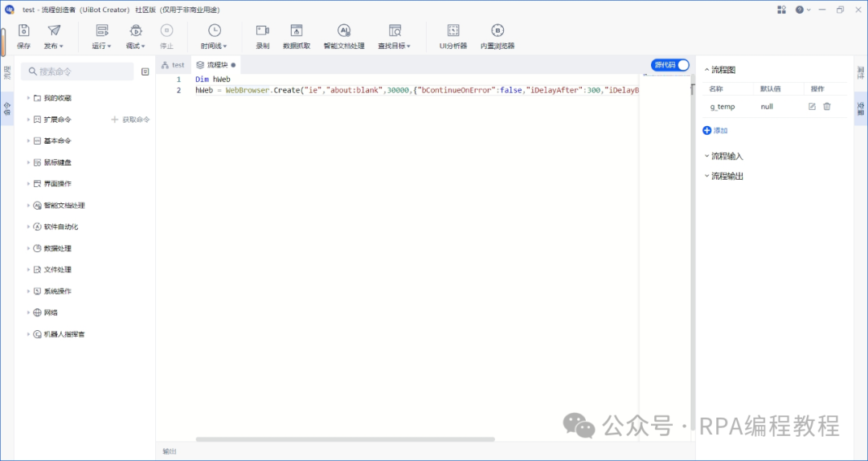Screen dimensions: 868x461
Task: Open the 调试 dropdown arrow
Action: [143, 47]
